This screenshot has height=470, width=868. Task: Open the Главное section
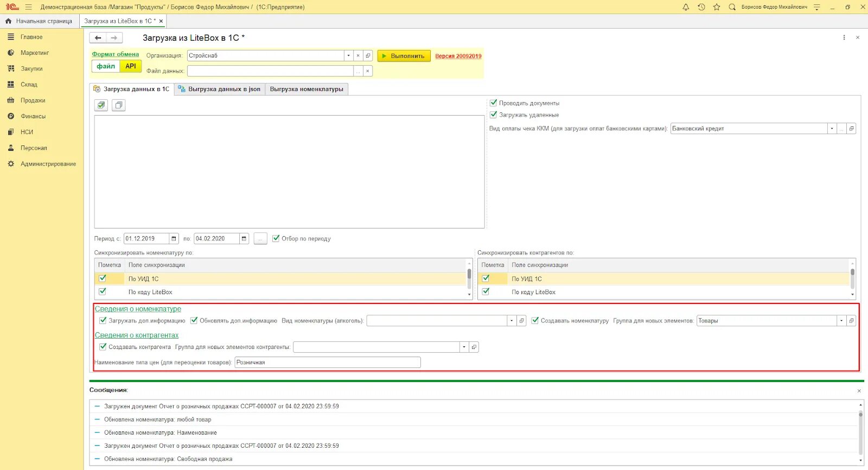pos(31,37)
